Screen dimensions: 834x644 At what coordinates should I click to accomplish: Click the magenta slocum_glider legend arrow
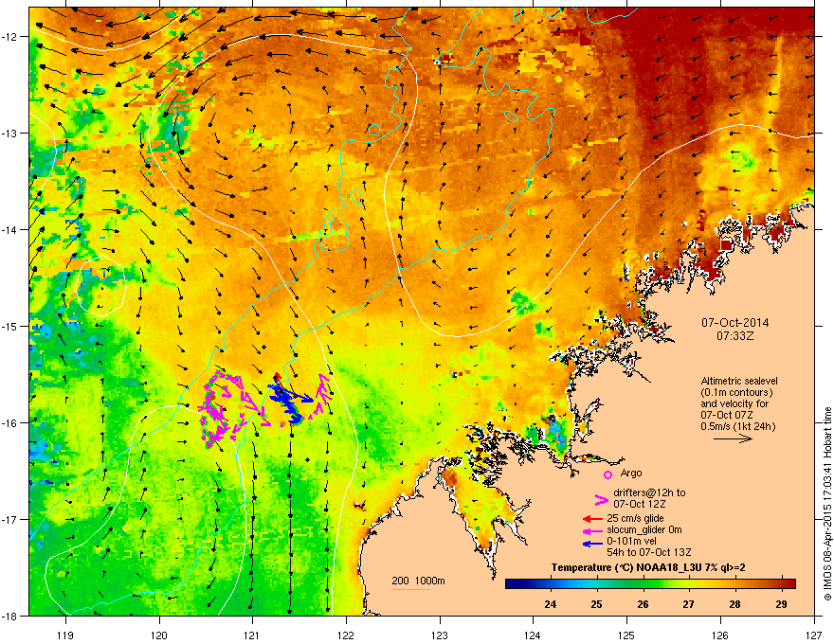click(592, 530)
